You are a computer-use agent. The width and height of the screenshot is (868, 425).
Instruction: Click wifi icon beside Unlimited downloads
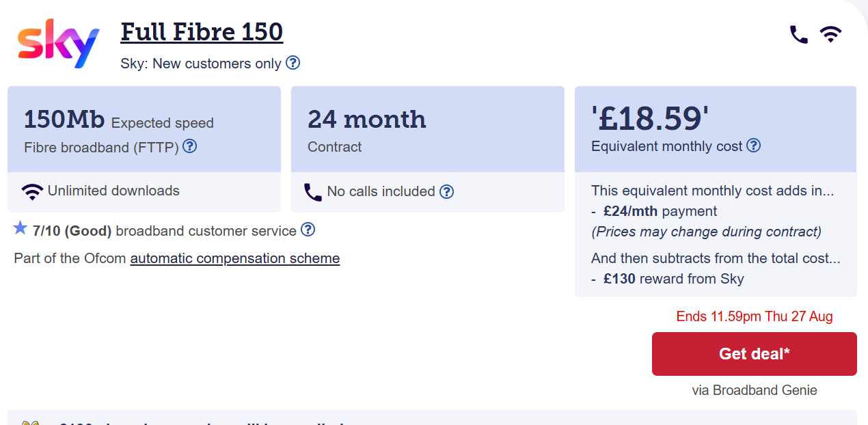tap(32, 191)
